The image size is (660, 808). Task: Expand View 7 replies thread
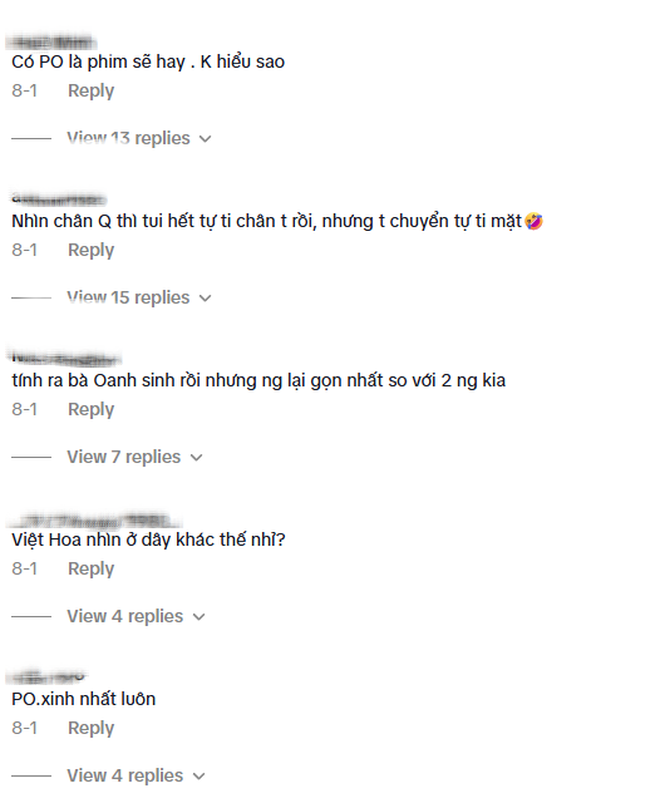tap(124, 457)
